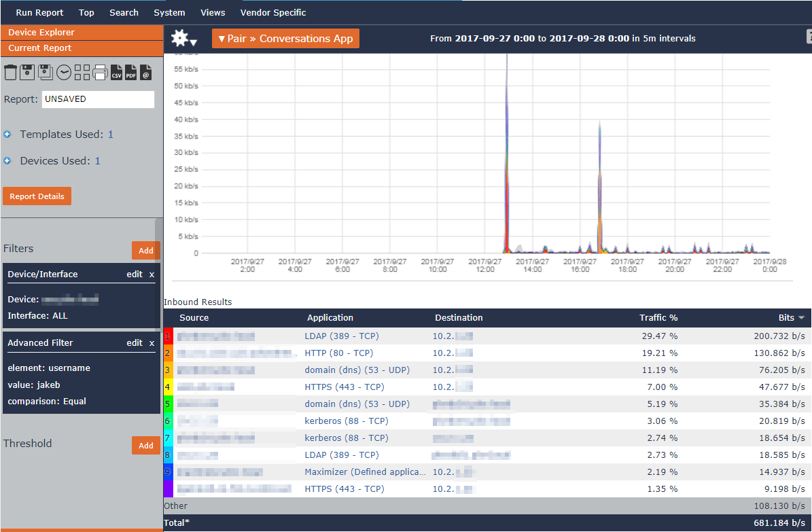Screen dimensions: 812x532
Task: Click the Traffic % column header
Action: [658, 318]
